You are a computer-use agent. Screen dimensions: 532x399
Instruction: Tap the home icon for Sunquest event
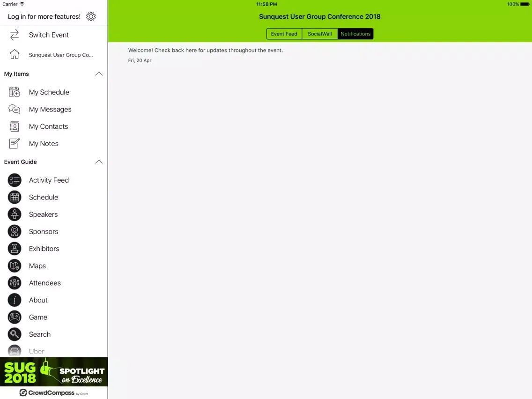tap(15, 54)
